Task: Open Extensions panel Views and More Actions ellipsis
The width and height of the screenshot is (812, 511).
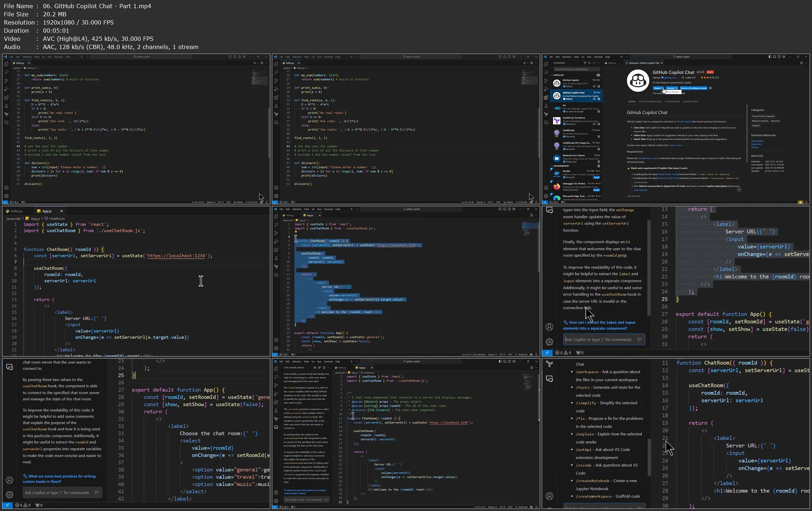Action: click(x=599, y=63)
